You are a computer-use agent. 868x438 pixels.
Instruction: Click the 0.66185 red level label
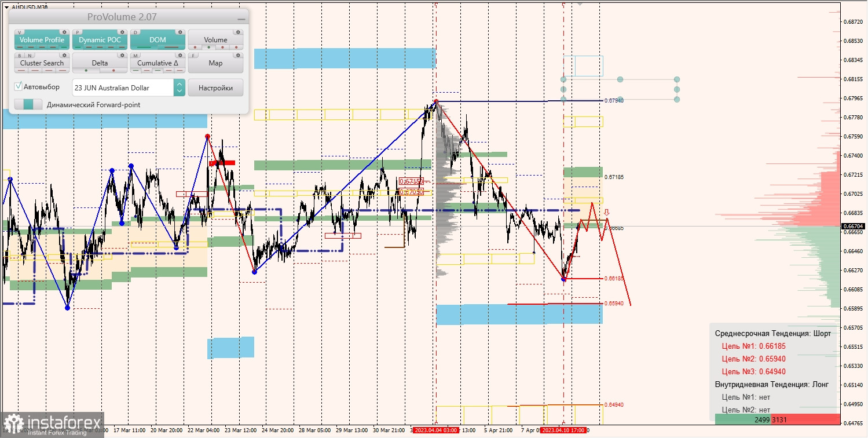tap(614, 278)
